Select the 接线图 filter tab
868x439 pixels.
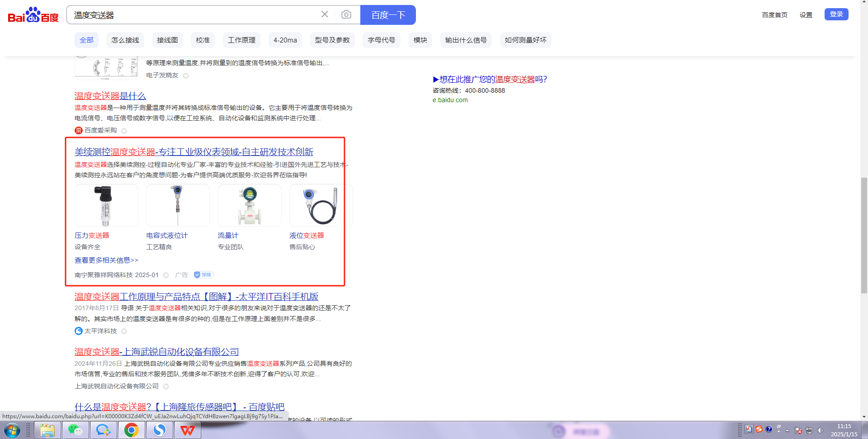[x=167, y=40]
